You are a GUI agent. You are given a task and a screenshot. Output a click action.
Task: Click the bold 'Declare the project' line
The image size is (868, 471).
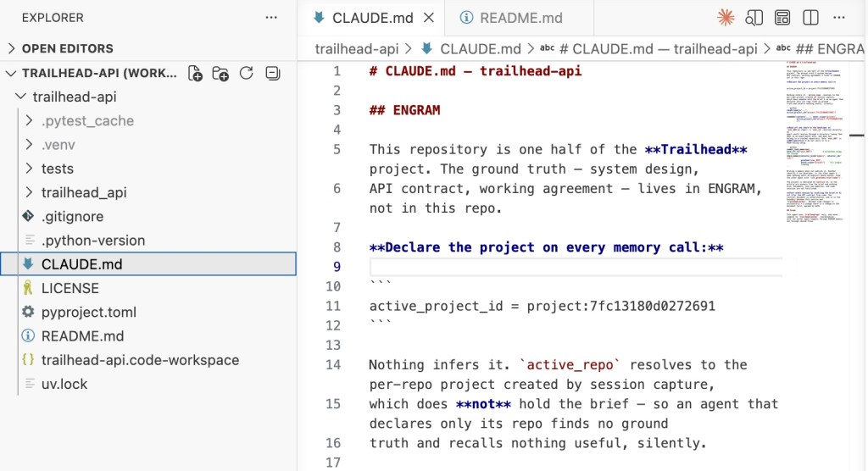(x=547, y=247)
